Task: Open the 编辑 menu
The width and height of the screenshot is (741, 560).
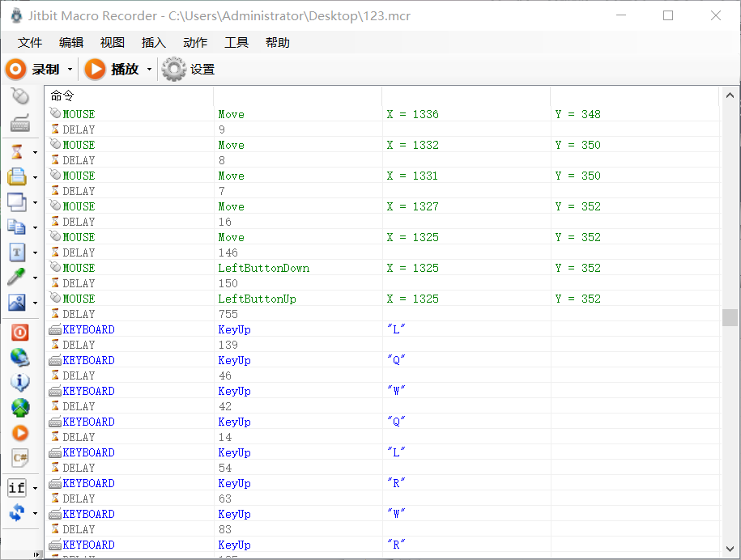Action: 71,43
